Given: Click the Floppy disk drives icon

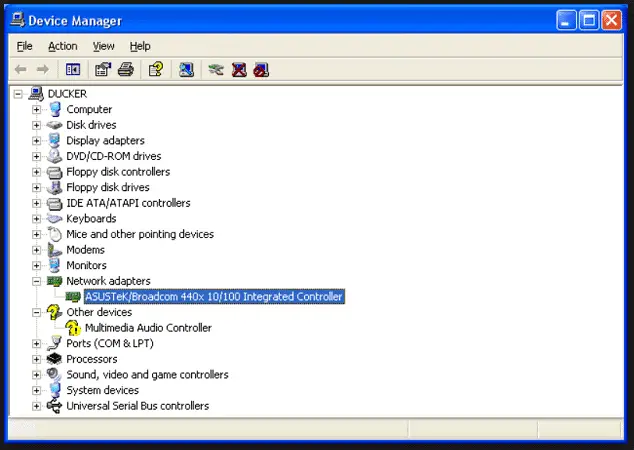Looking at the screenshot, I should (x=54, y=187).
